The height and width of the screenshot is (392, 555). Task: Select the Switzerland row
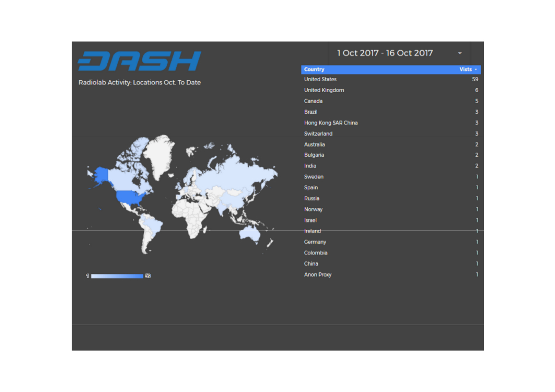pyautogui.click(x=391, y=134)
